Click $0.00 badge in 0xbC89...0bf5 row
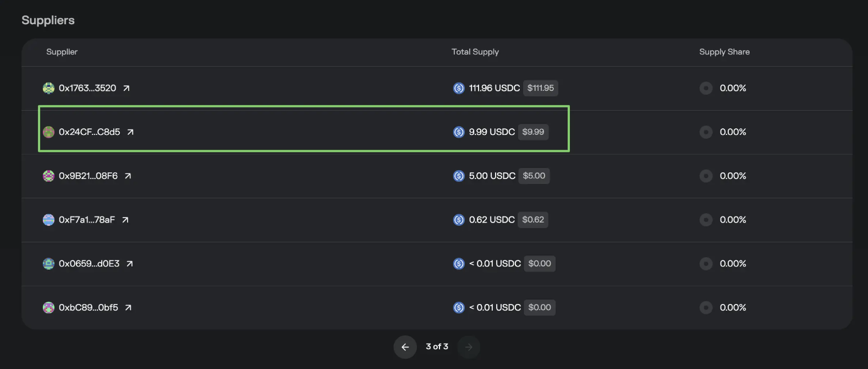Viewport: 868px width, 369px height. [540, 308]
